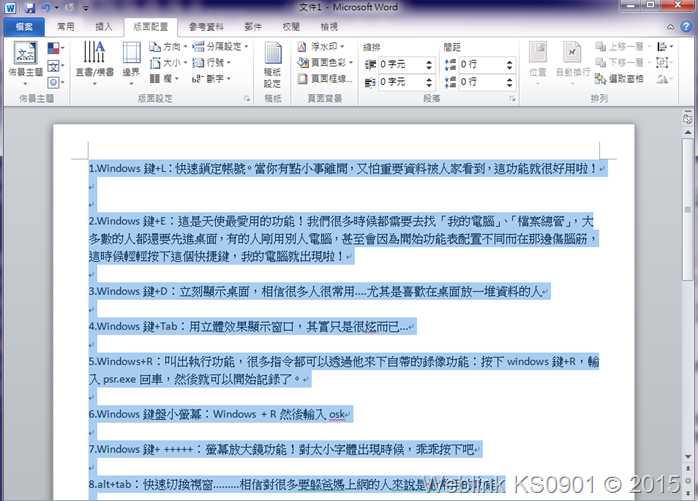698x501 pixels.
Task: Click the left indent 0 字元 field
Action: [x=401, y=65]
